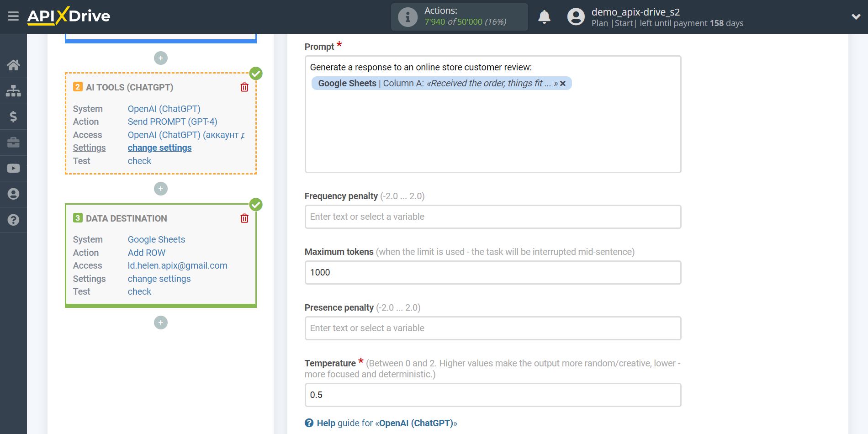Click the Add ROW action link

147,253
